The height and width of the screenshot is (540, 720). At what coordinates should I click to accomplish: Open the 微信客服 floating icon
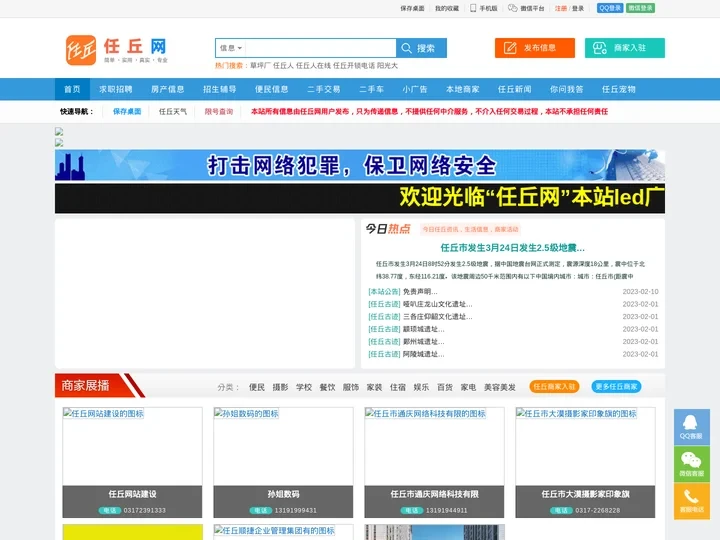tap(692, 464)
